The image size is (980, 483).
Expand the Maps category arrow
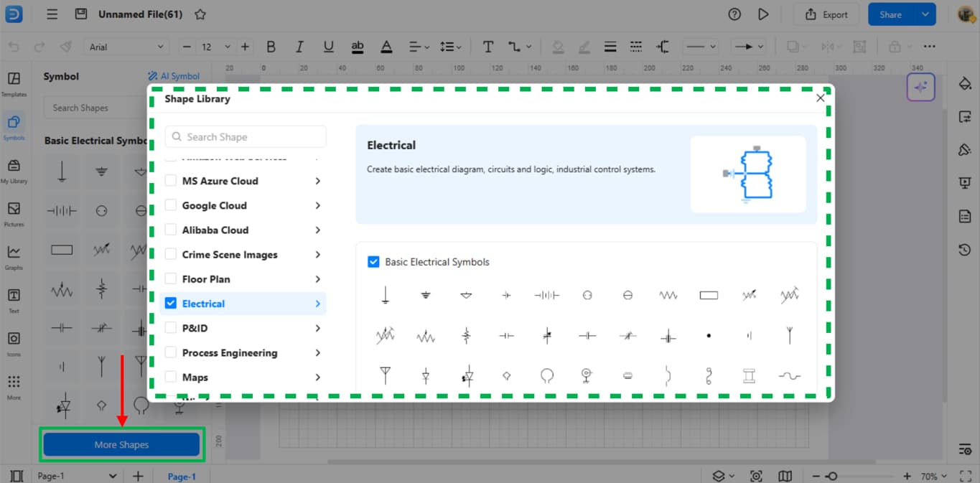(317, 377)
